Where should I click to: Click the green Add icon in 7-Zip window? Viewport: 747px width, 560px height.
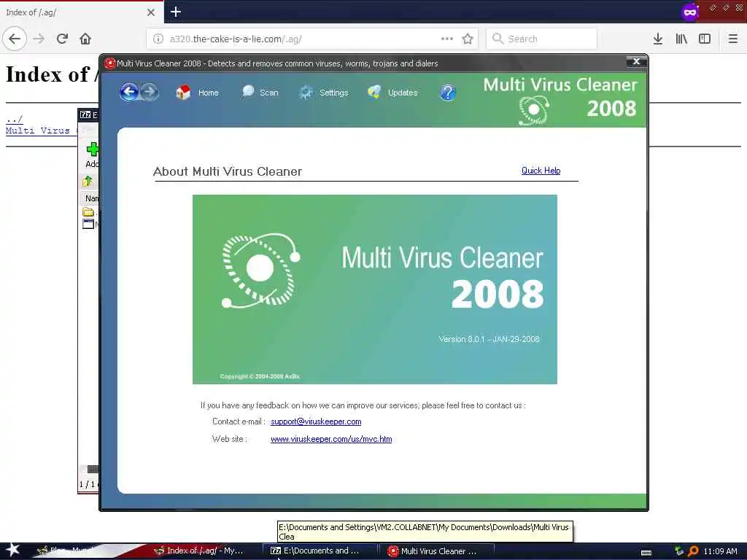(93, 149)
